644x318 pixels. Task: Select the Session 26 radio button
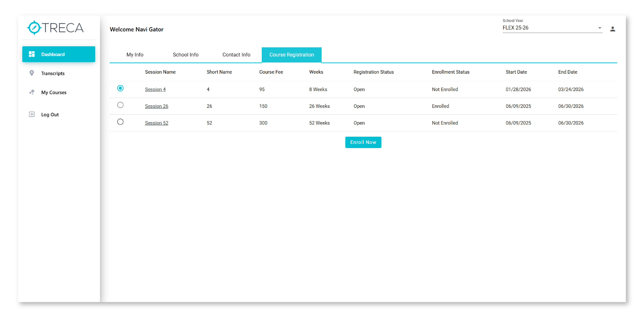(x=120, y=105)
